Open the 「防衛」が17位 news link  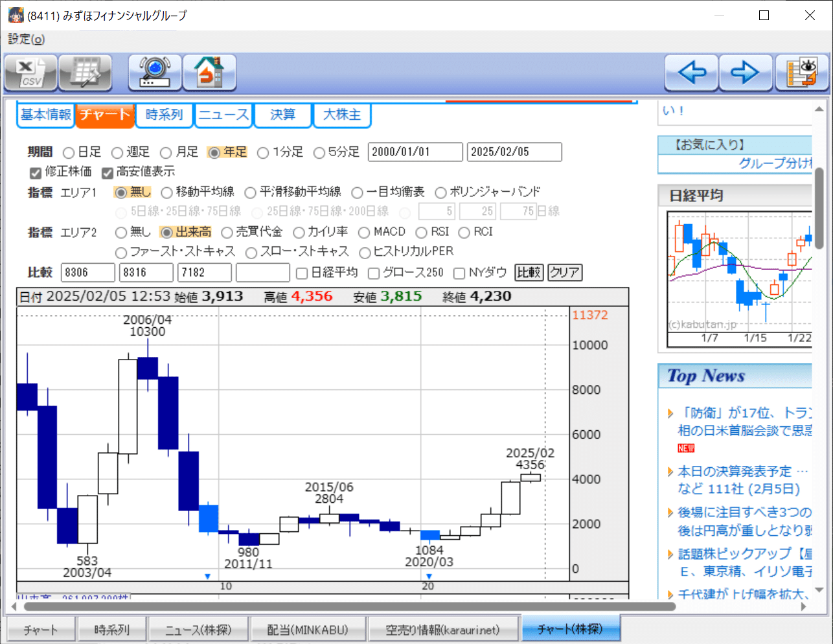point(744,422)
